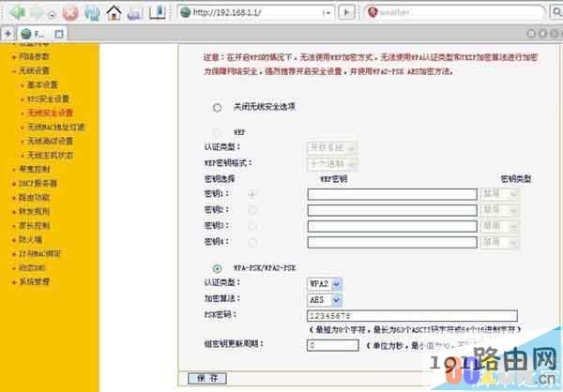This screenshot has height=392, width=563.
Task: Open the address bar history dropdown arrow
Action: [x=327, y=13]
